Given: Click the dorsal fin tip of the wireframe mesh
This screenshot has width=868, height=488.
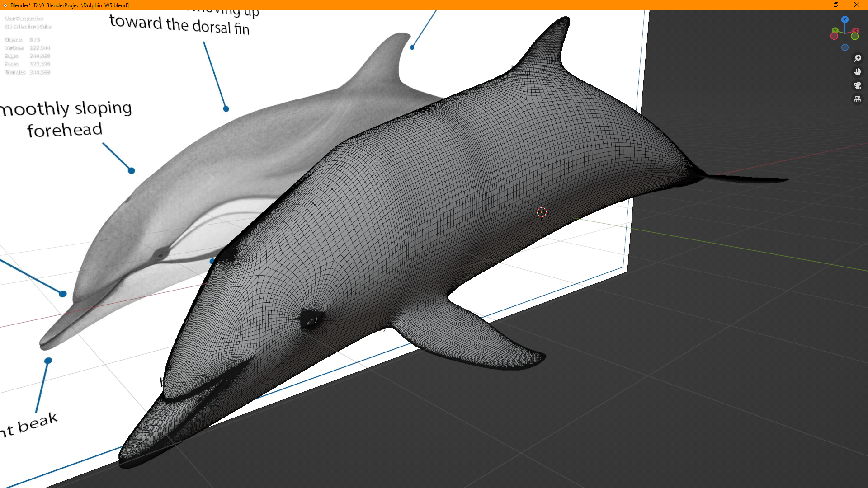Looking at the screenshot, I should [565, 20].
